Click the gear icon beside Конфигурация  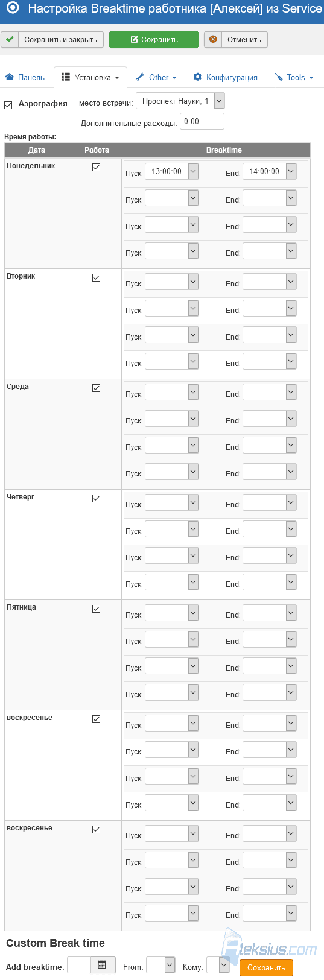point(197,77)
